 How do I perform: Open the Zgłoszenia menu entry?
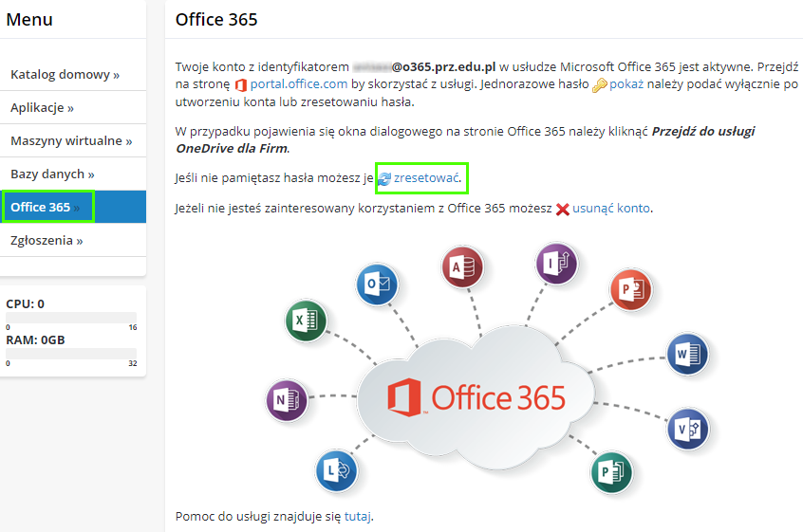pyautogui.click(x=73, y=240)
